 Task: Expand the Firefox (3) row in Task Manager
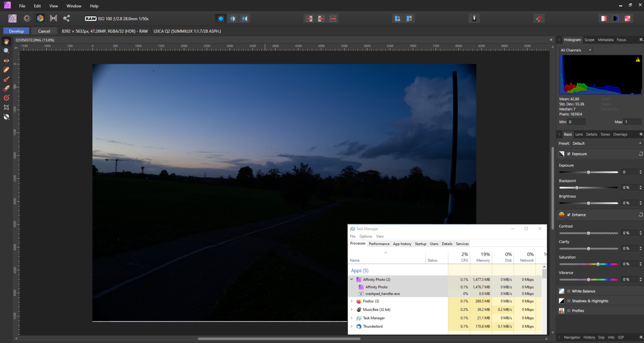tap(351, 301)
